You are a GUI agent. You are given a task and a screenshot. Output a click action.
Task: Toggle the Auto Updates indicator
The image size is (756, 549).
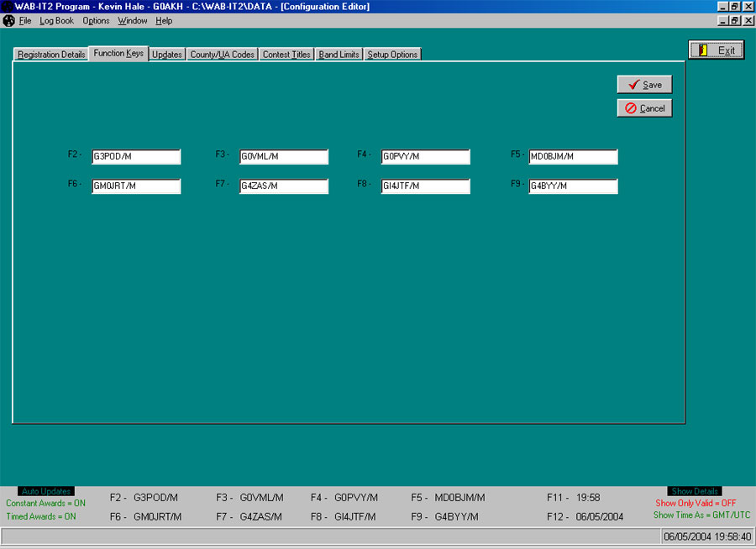[44, 490]
